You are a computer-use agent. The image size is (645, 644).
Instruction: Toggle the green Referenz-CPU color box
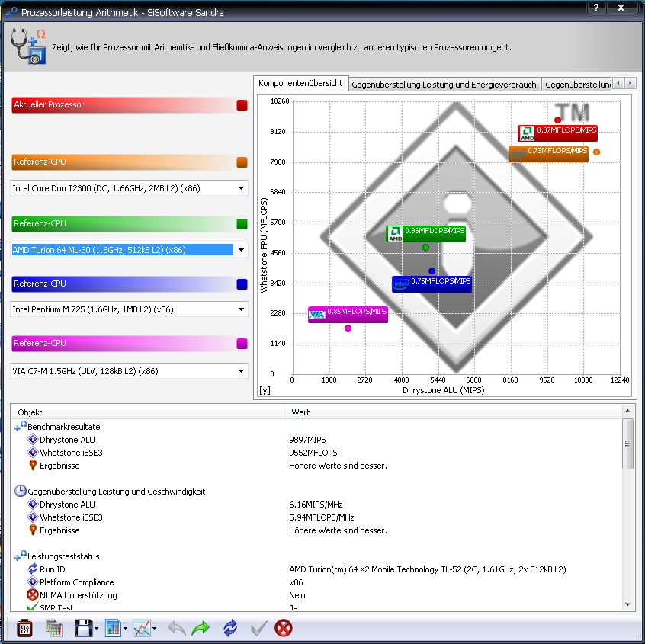[x=242, y=224]
